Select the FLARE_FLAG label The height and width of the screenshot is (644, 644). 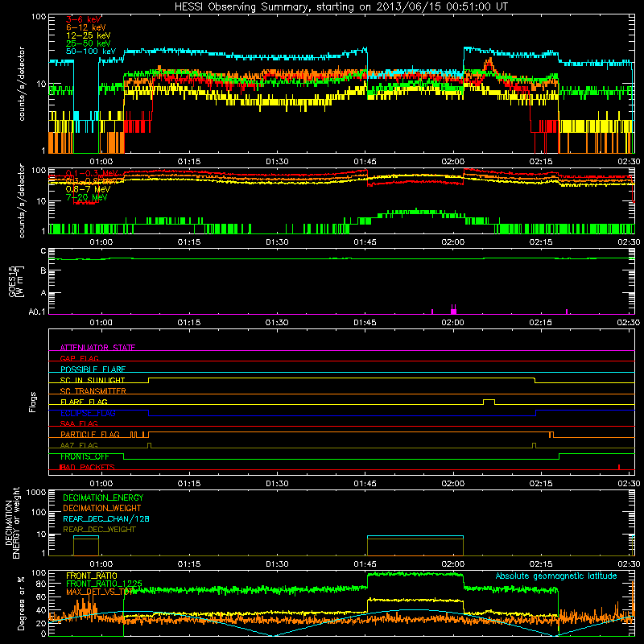84,402
